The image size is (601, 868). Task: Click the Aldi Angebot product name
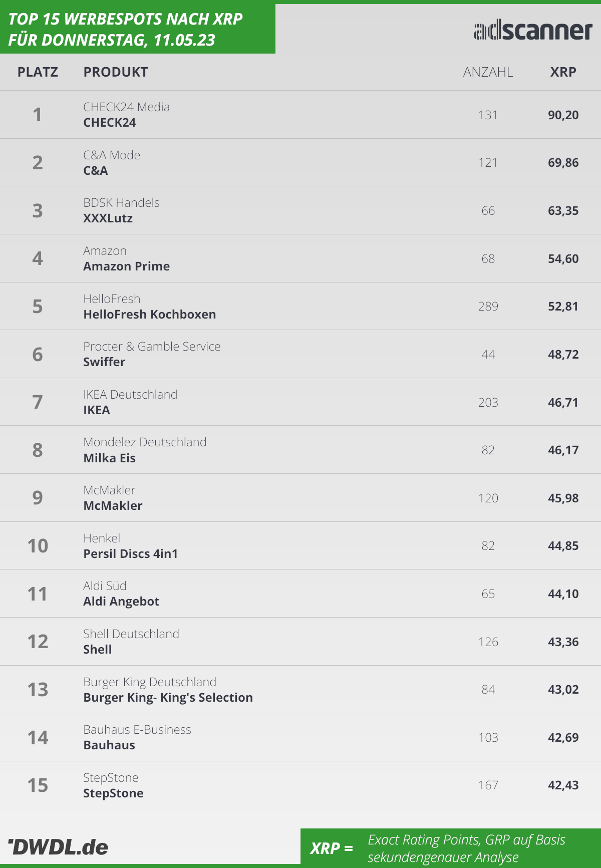pyautogui.click(x=121, y=602)
